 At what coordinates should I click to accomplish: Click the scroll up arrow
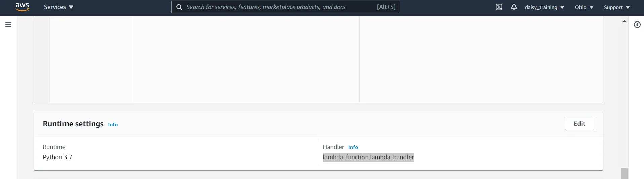point(624,21)
